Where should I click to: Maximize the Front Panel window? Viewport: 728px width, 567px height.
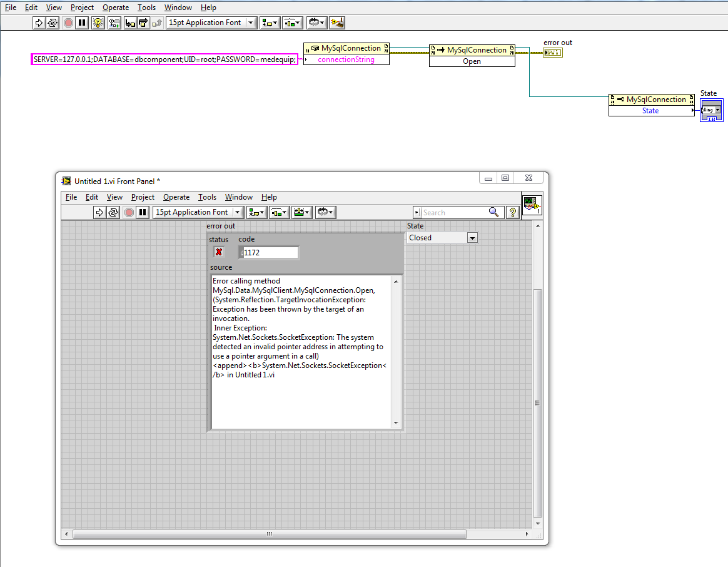pyautogui.click(x=505, y=178)
